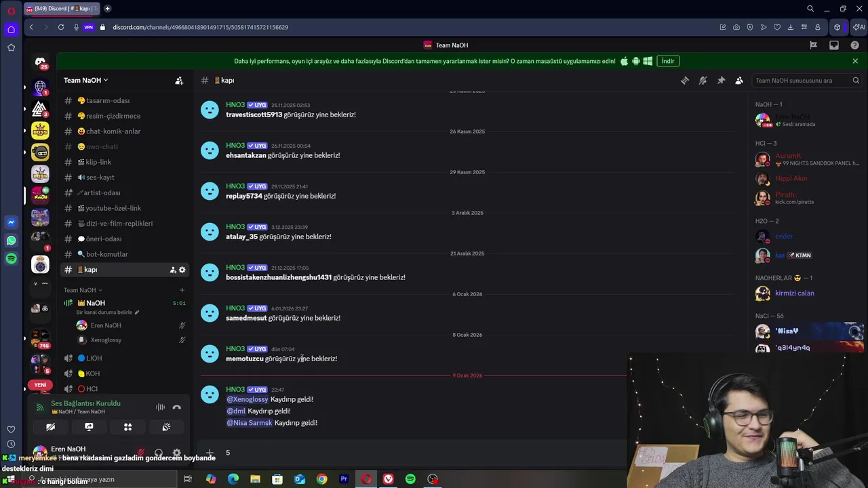Open the Discord tab in Opera
The image size is (868, 488).
[61, 9]
